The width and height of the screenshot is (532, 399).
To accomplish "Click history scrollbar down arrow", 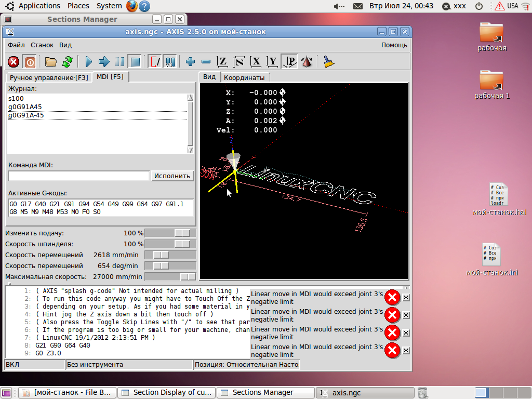I will (x=190, y=150).
